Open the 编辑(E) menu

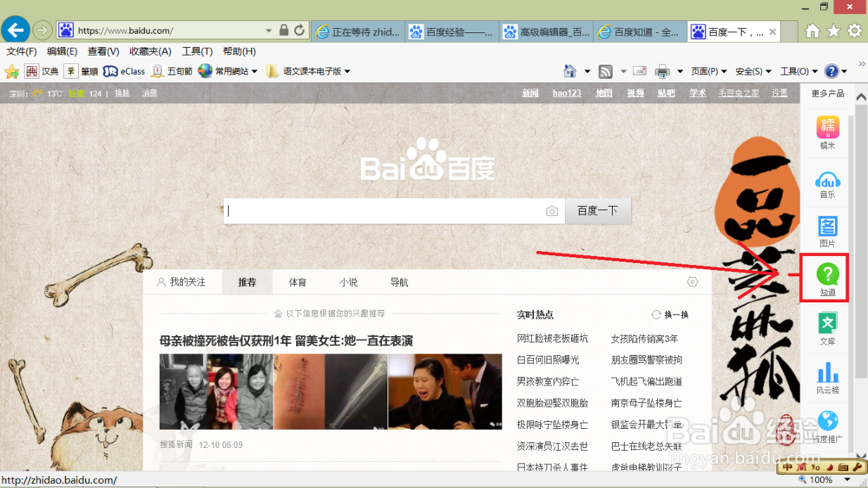click(62, 51)
